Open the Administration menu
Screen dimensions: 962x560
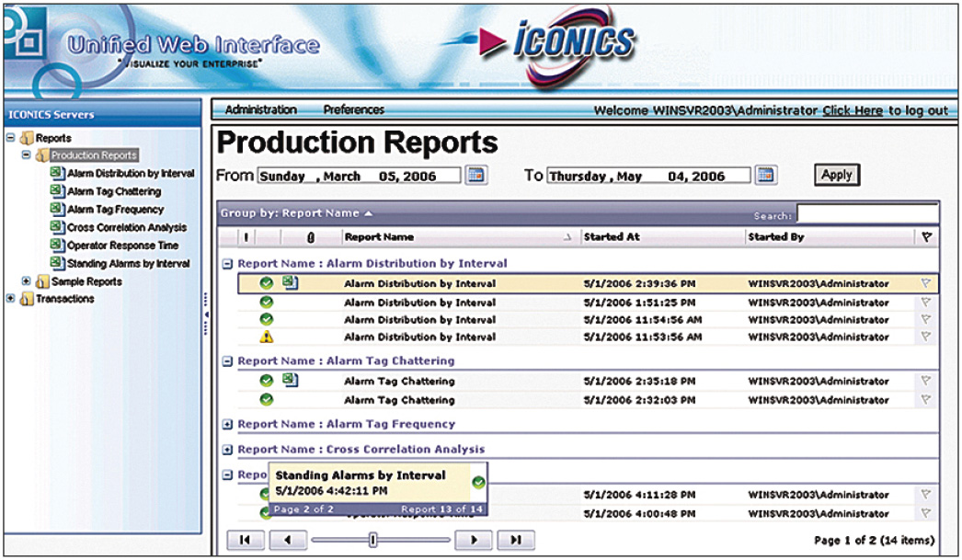pos(261,109)
